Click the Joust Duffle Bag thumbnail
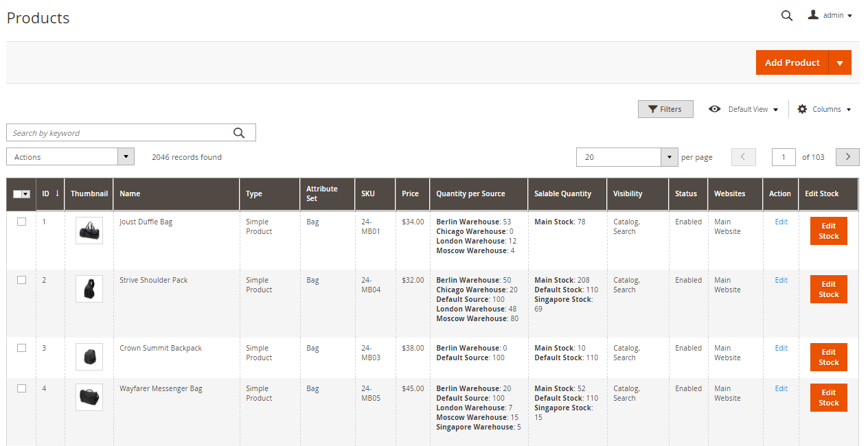This screenshot has width=868, height=446. tap(89, 231)
